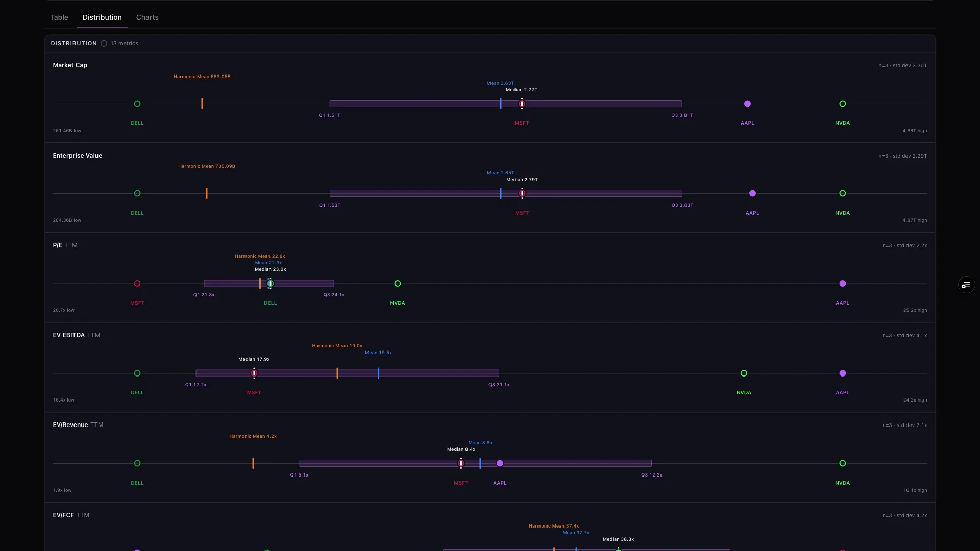Click 'Q3 3.81T' label in Market Cap

tap(682, 115)
